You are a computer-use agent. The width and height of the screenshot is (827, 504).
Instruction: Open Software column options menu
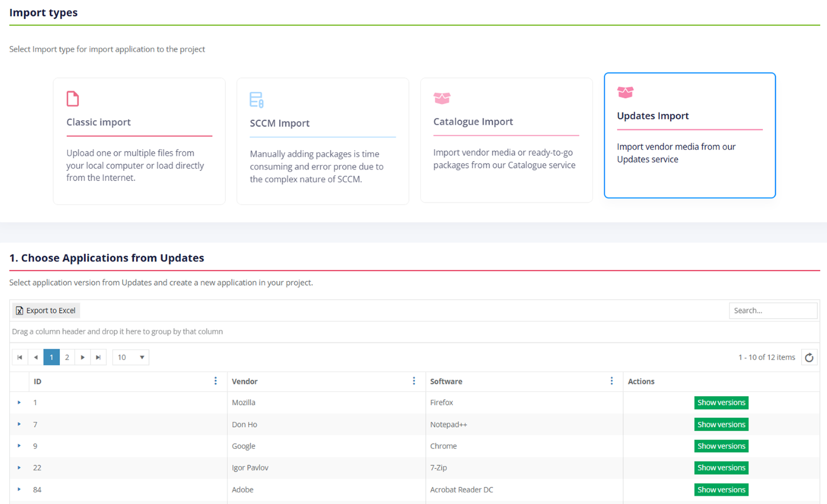pyautogui.click(x=611, y=381)
